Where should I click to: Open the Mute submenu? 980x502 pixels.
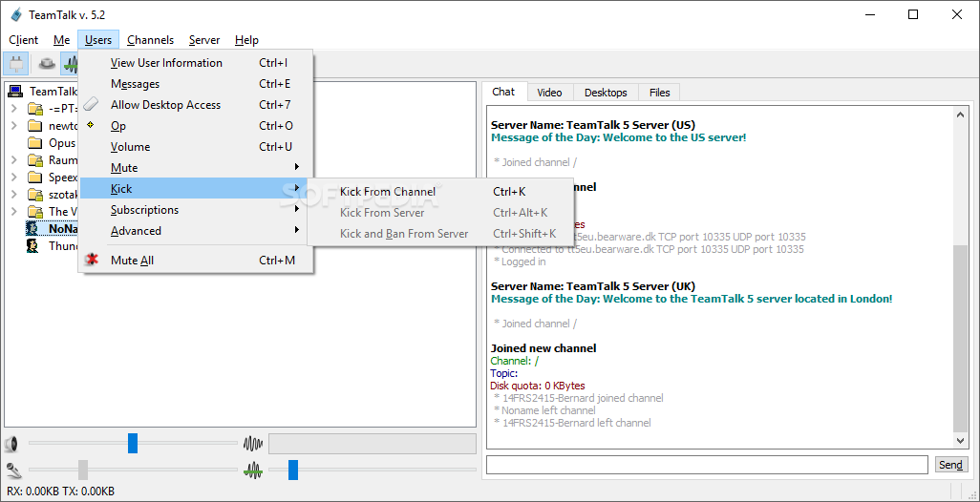coord(196,167)
